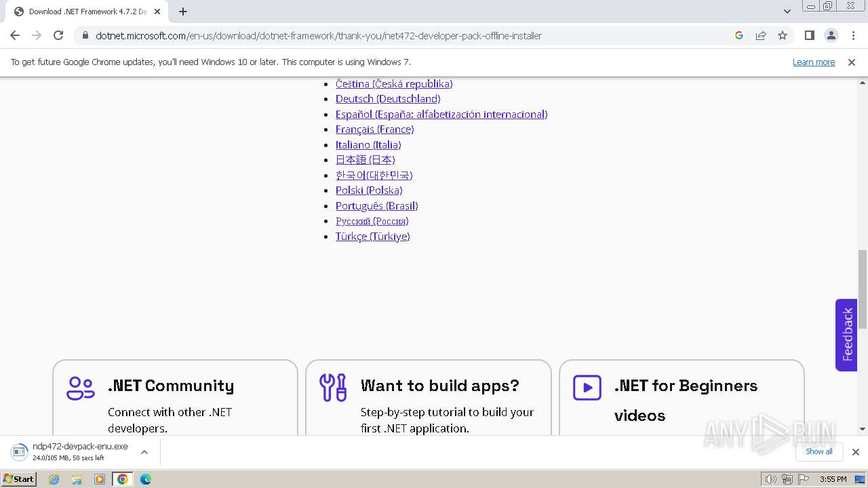Select Italiano (Italia) language link

click(x=368, y=145)
